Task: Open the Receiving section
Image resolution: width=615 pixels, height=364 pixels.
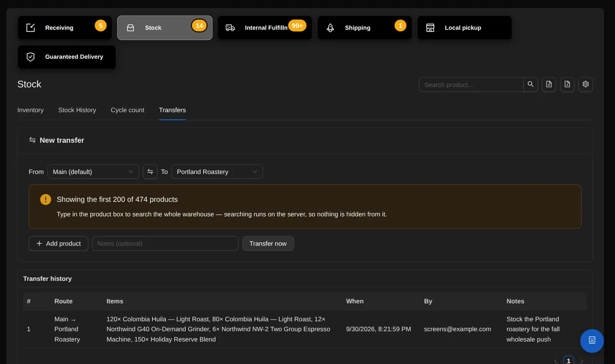Action: click(65, 28)
